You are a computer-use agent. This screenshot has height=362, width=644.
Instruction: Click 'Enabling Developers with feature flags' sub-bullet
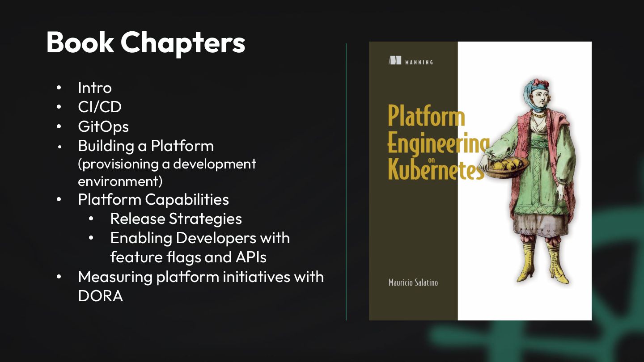pyautogui.click(x=200, y=247)
